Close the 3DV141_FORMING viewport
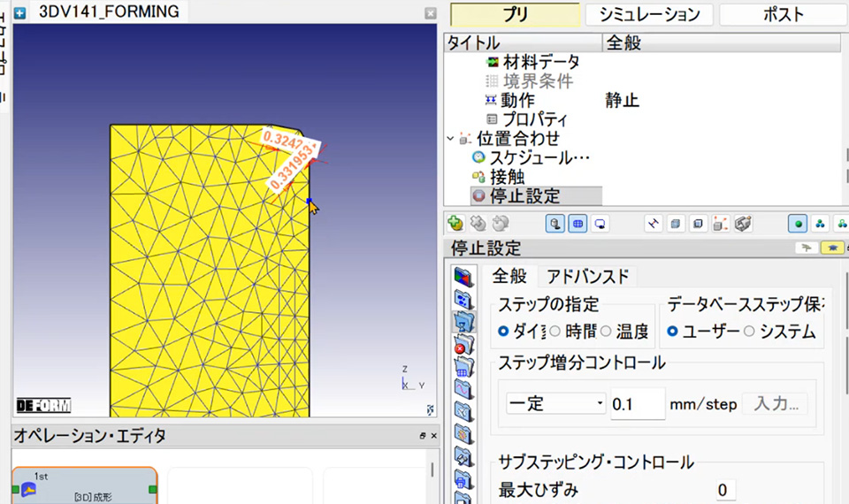Screen dimensions: 849x504 click(x=431, y=13)
